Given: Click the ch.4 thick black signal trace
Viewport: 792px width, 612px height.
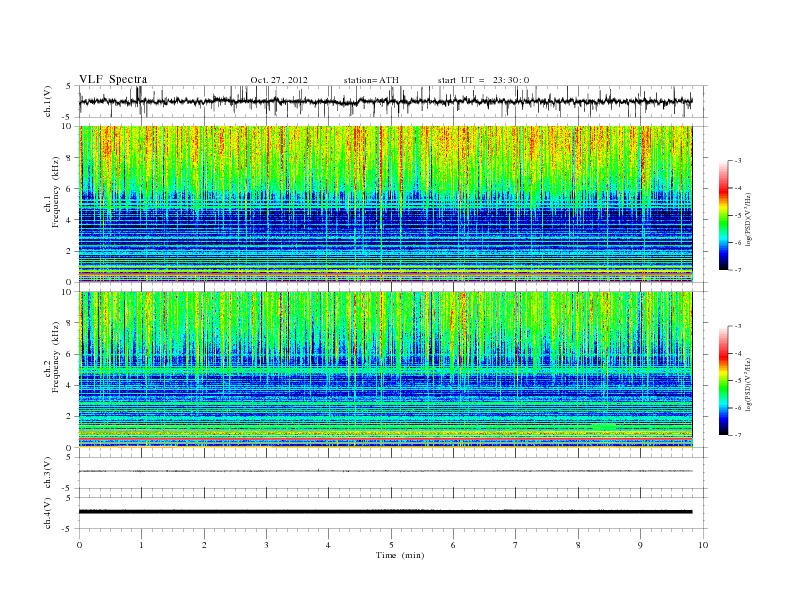Looking at the screenshot, I should (385, 512).
